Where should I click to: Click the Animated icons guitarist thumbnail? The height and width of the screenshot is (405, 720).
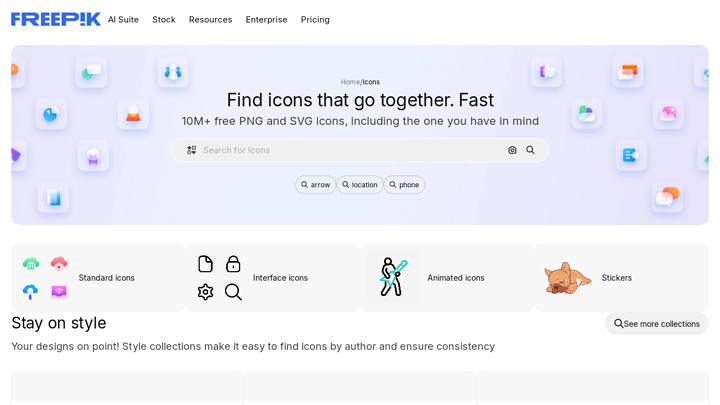(x=393, y=277)
